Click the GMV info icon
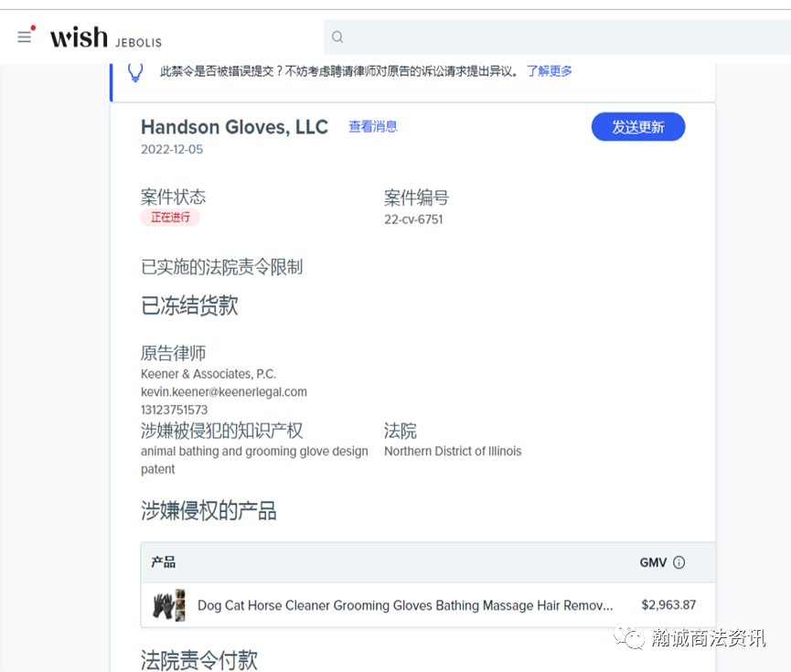Screen dimensions: 791x672 (x=679, y=562)
